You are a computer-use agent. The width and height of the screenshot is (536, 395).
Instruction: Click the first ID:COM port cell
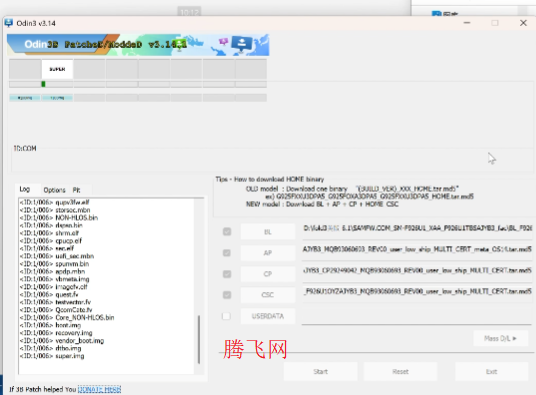[x=25, y=98]
